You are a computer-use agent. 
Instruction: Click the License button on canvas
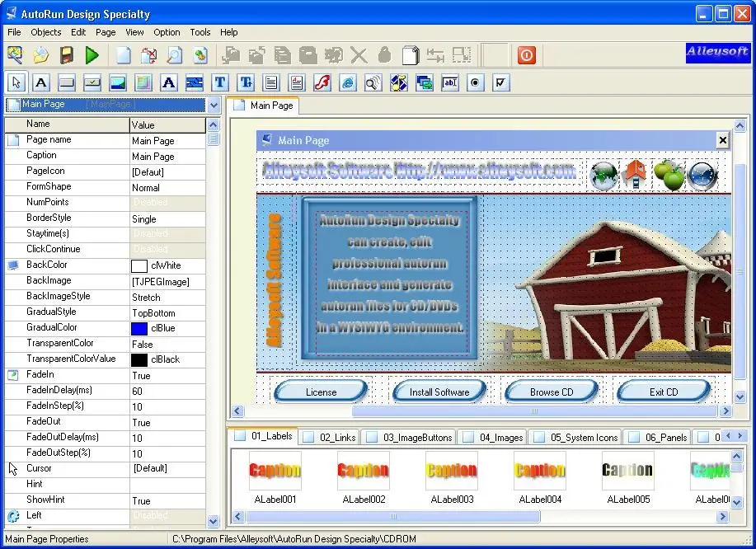click(x=321, y=392)
